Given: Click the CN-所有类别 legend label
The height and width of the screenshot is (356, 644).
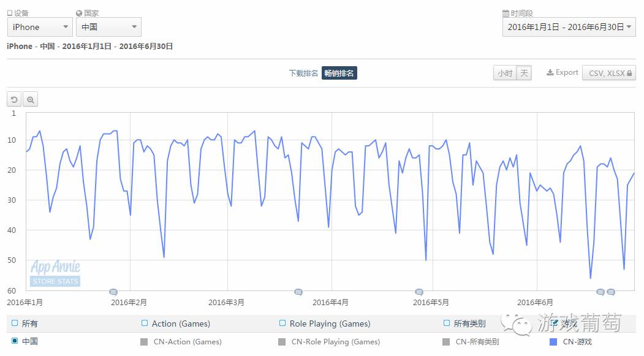Looking at the screenshot, I should 477,342.
